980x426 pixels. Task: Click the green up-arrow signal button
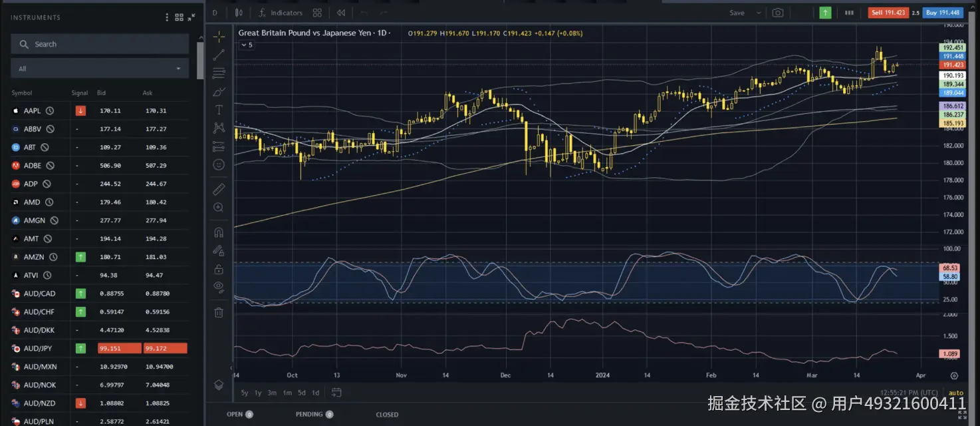825,13
